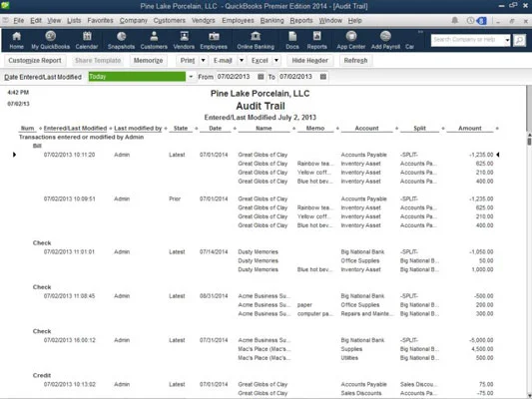
Task: Open the Docs icon
Action: 292,40
